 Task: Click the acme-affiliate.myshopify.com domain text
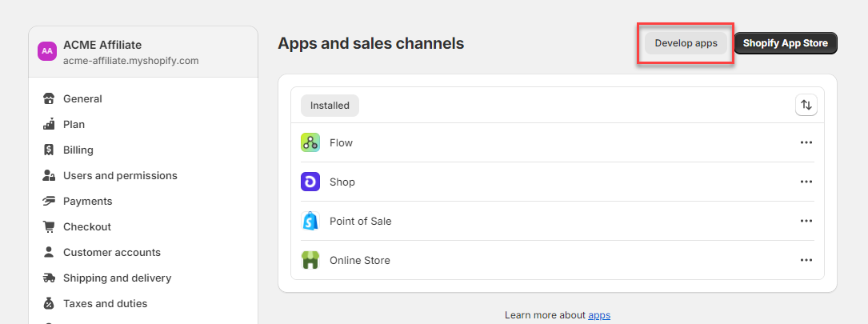coord(130,61)
